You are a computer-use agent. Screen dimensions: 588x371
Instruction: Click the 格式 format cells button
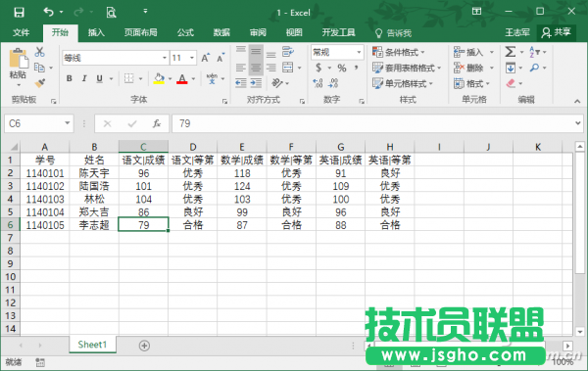(471, 83)
